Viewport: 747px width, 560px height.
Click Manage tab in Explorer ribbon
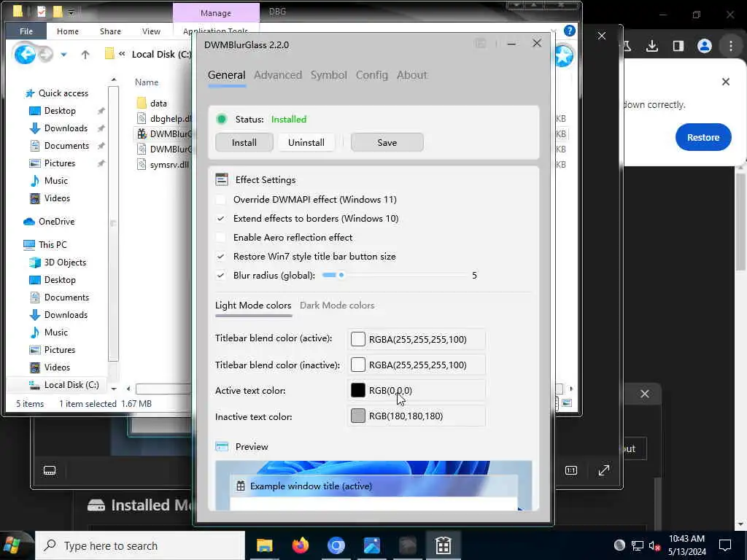click(216, 13)
